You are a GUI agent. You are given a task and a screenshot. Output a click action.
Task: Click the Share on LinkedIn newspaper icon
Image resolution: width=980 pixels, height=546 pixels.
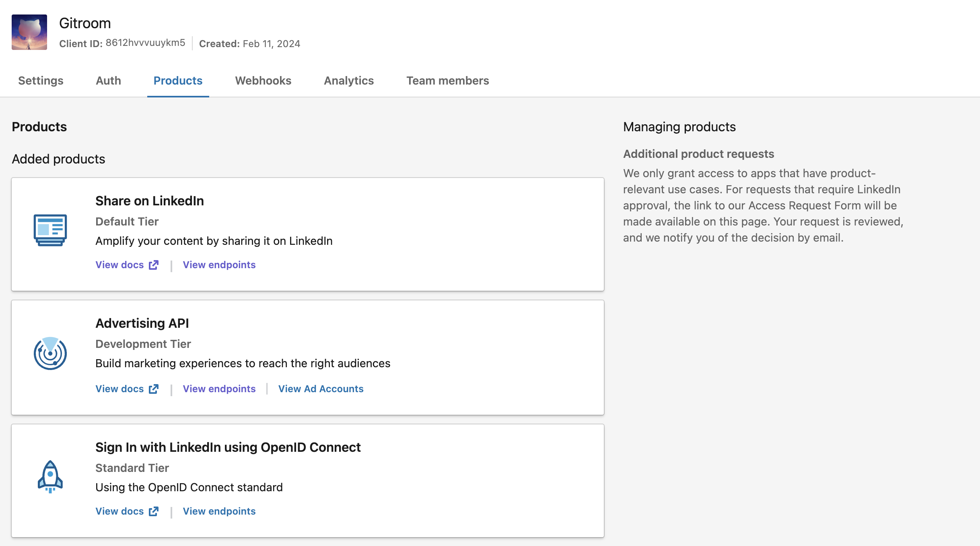pos(50,230)
